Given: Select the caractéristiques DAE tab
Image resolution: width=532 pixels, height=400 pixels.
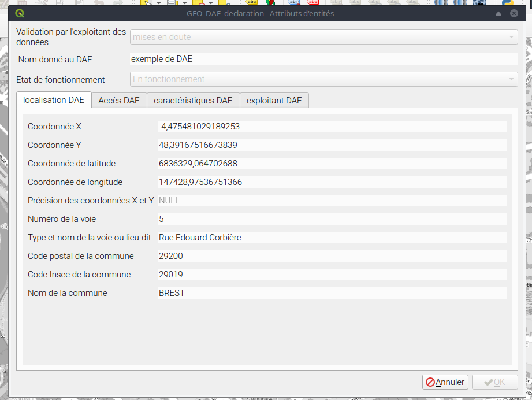Looking at the screenshot, I should 193,101.
